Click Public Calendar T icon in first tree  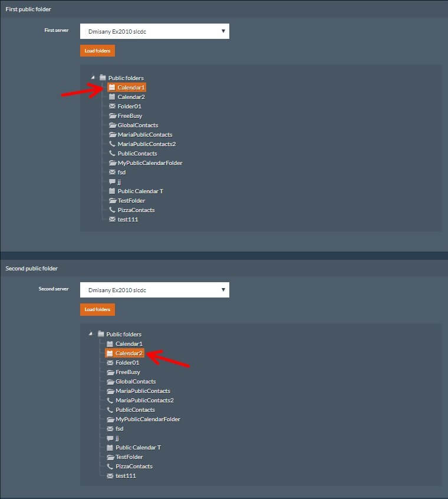tap(112, 191)
